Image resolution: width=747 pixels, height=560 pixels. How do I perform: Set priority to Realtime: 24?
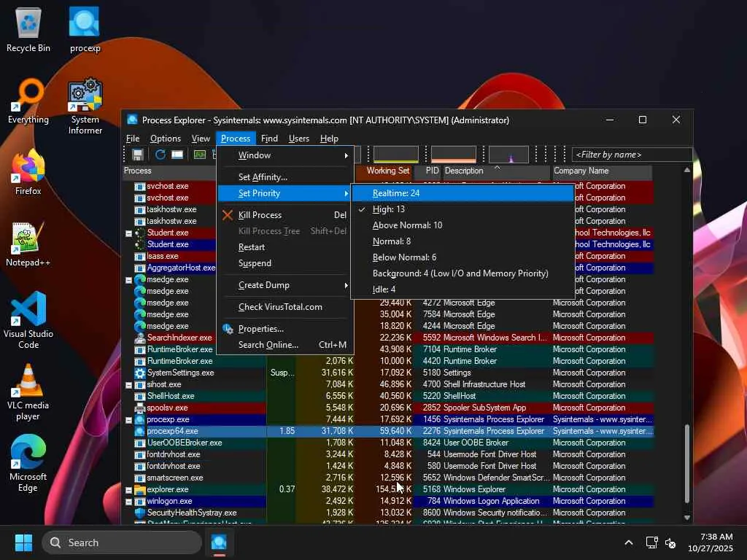pos(462,193)
